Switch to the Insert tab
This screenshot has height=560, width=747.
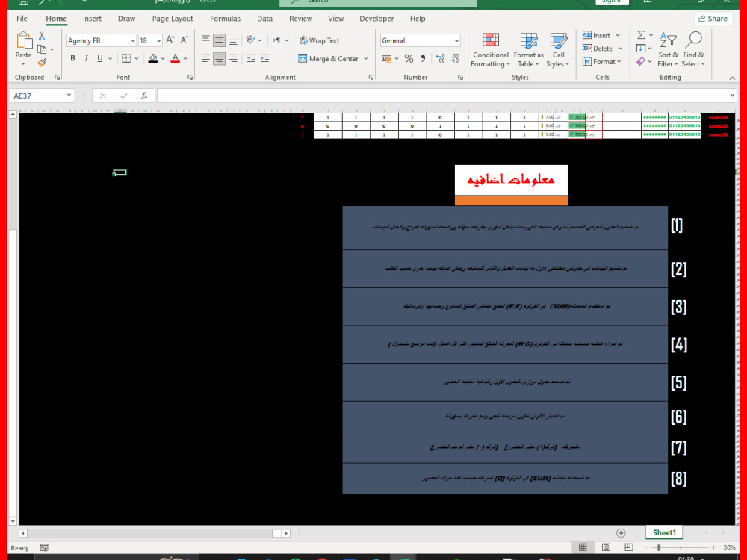pos(92,19)
